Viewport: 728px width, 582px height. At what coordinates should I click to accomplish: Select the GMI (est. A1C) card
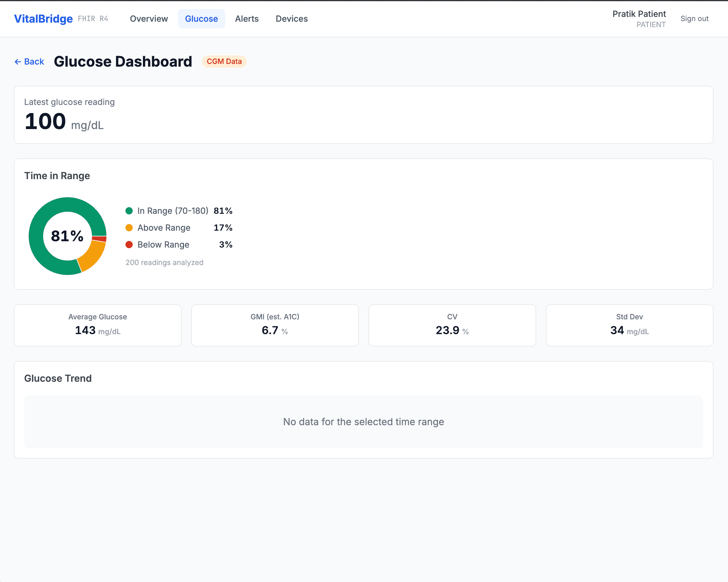pos(275,325)
